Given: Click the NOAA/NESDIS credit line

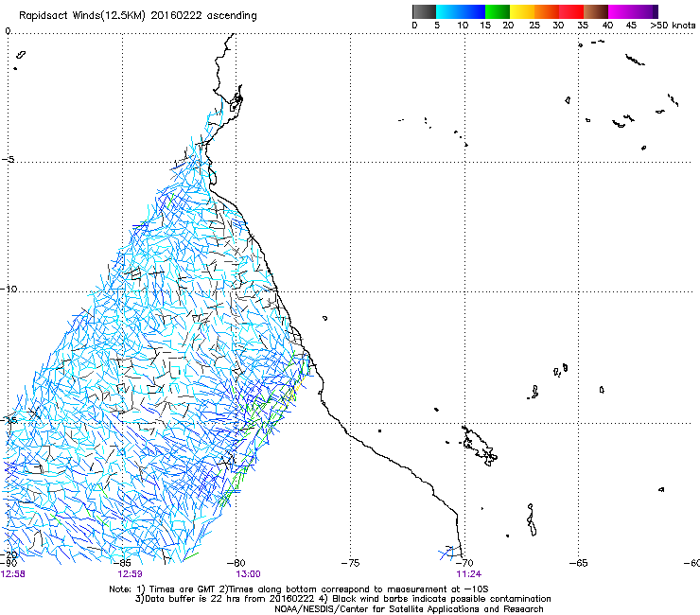Looking at the screenshot, I should (x=409, y=609).
